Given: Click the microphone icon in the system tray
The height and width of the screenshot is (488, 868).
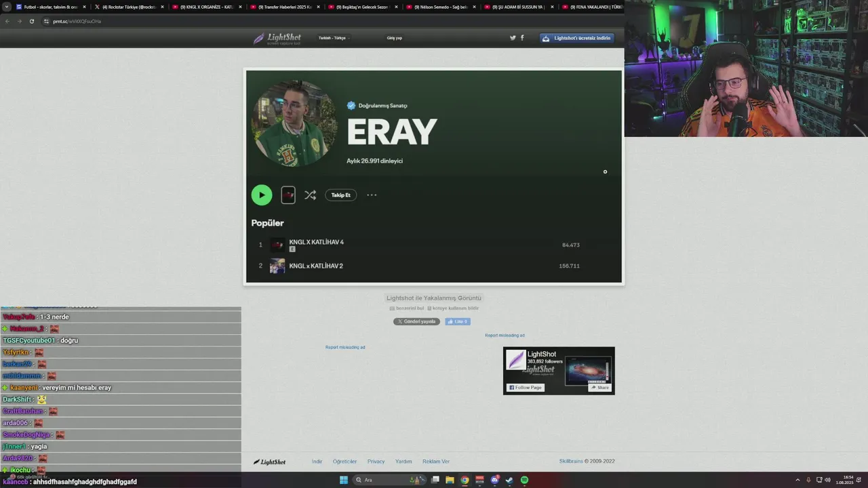Looking at the screenshot, I should (x=808, y=480).
